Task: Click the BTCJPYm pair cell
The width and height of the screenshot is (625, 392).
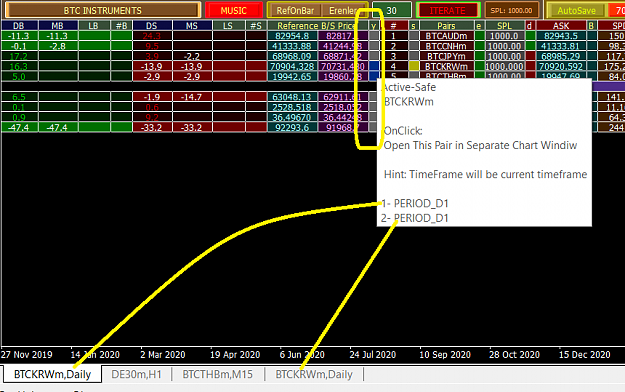Action: 446,56
